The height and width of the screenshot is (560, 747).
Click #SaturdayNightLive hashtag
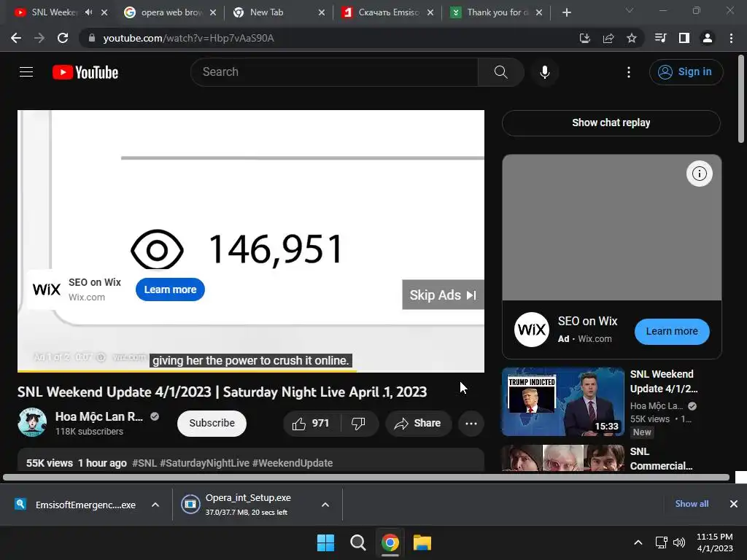click(x=204, y=463)
